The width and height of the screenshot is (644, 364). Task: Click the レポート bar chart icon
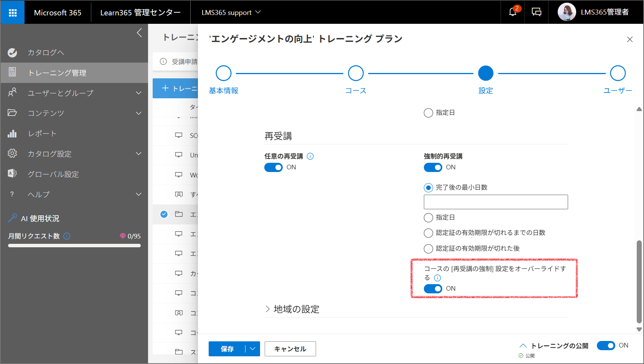coord(12,133)
